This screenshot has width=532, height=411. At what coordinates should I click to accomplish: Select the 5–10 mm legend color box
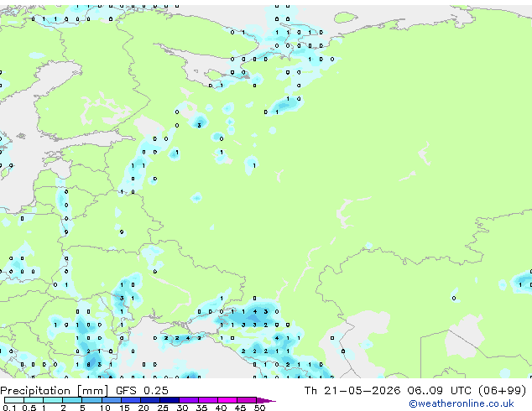click(91, 400)
